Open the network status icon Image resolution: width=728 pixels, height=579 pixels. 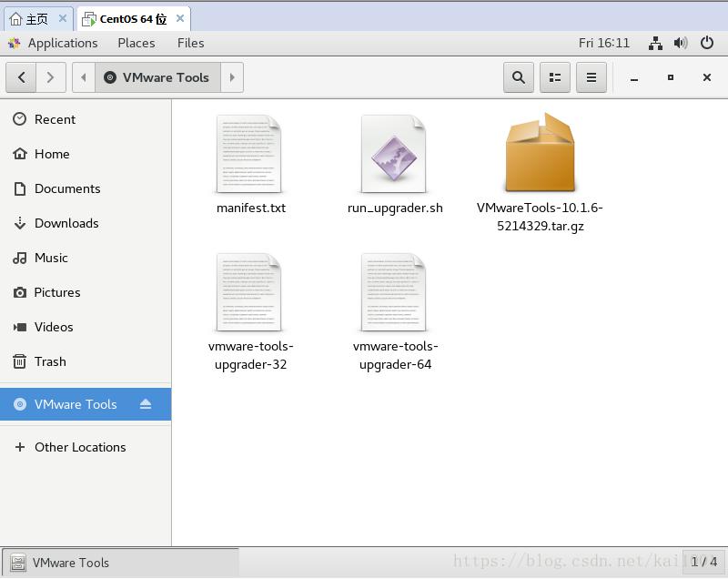coord(655,43)
